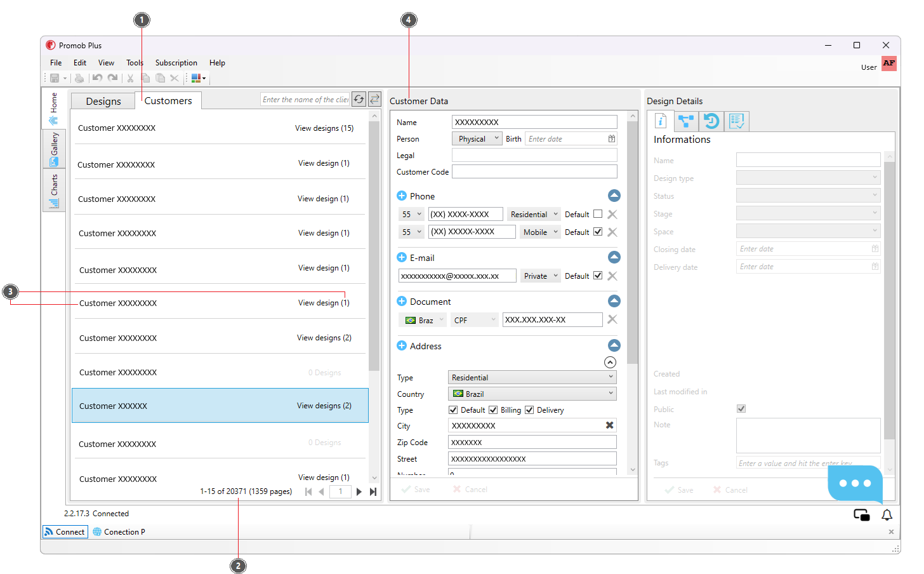
Task: Go to last page of customers
Action: coord(373,491)
